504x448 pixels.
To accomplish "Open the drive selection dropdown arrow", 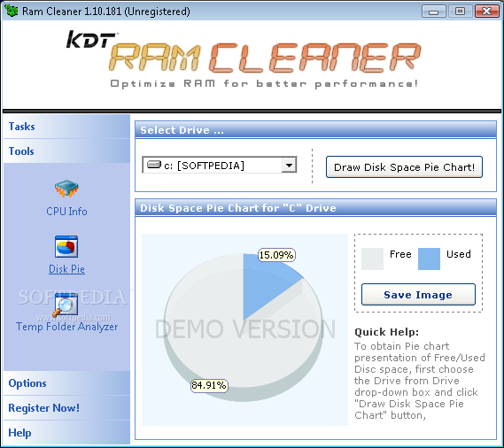I will (289, 166).
